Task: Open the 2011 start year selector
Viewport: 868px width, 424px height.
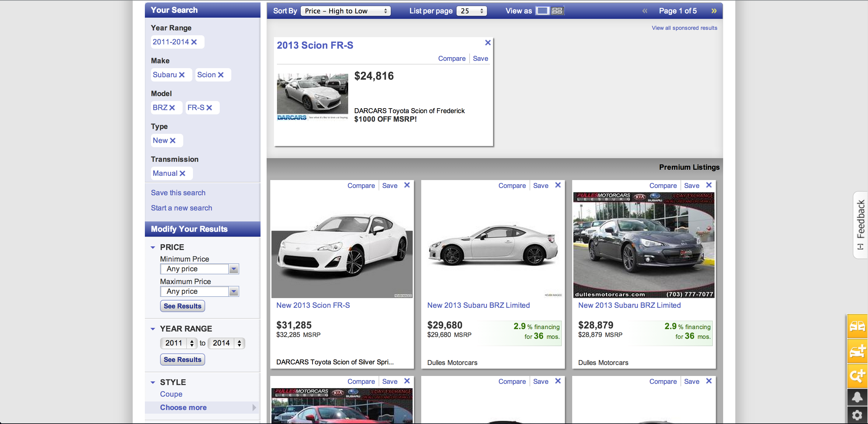Action: coord(179,343)
